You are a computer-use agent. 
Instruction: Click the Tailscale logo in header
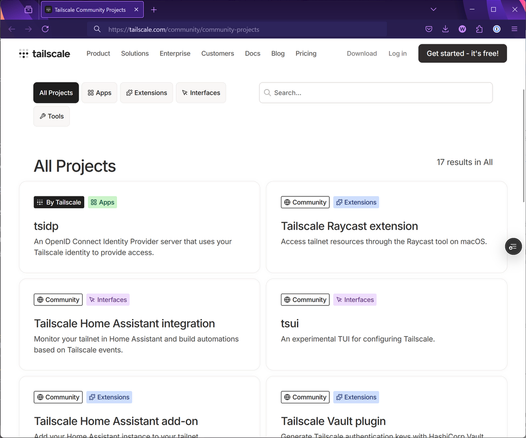click(x=45, y=54)
